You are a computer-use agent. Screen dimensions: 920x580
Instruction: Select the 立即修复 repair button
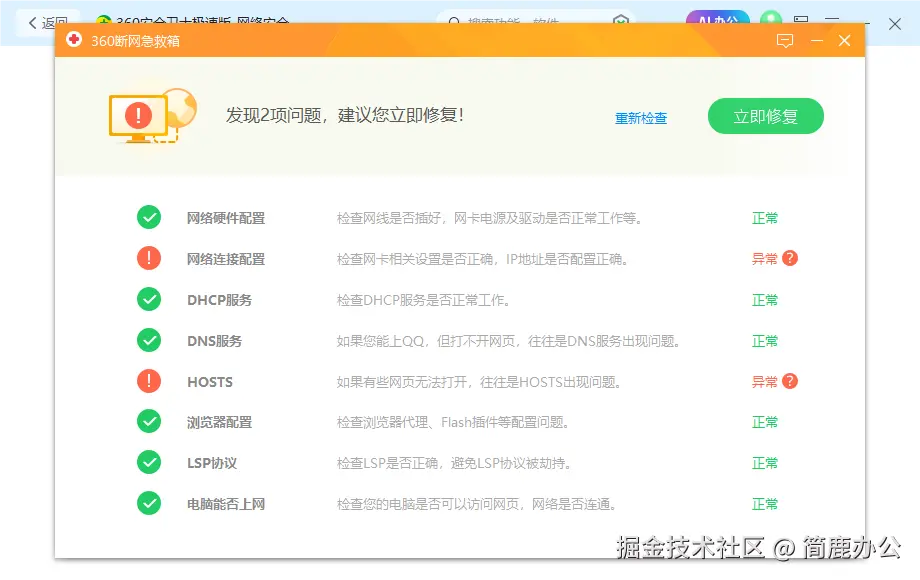click(765, 115)
